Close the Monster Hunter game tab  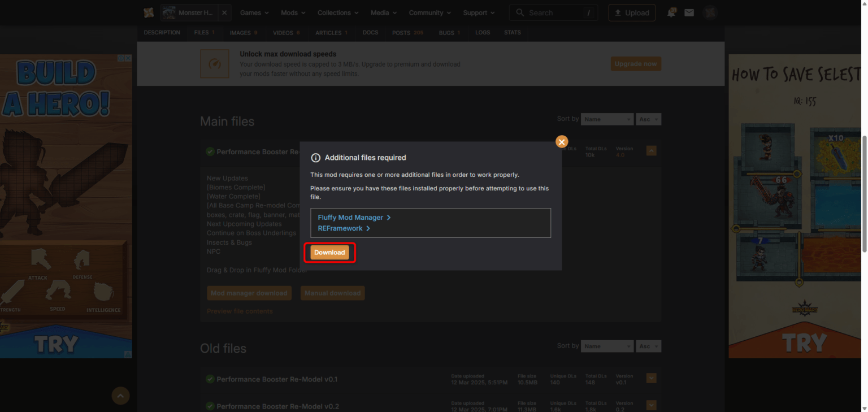tap(224, 12)
